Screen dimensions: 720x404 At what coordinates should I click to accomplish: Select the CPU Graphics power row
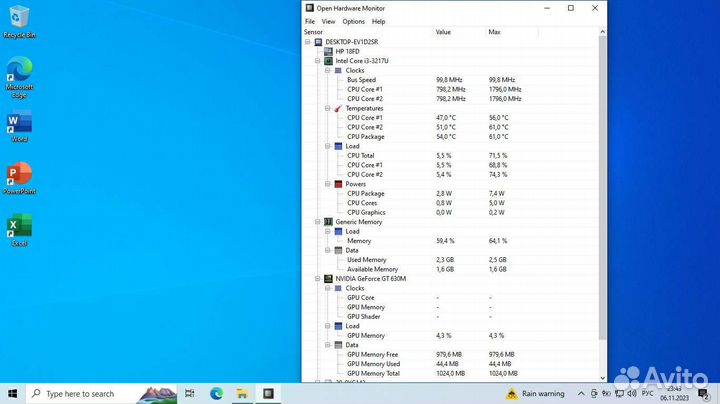(450, 213)
